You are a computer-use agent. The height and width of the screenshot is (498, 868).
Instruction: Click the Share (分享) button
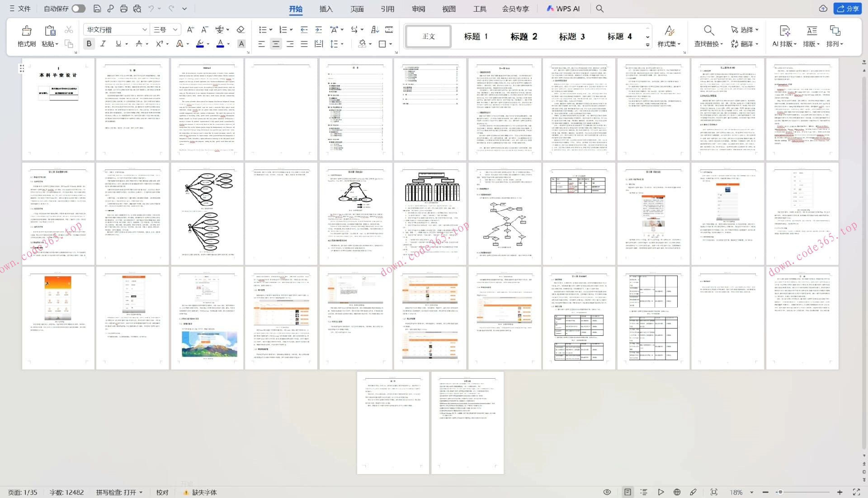(848, 9)
